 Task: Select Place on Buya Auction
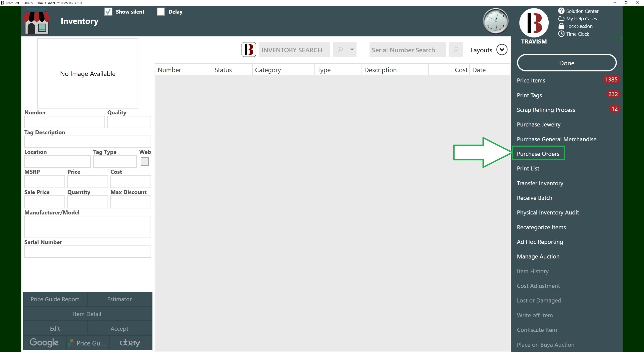[x=545, y=345]
